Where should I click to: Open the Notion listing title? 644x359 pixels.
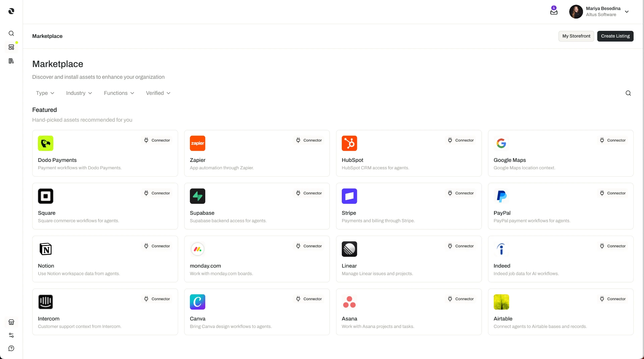coord(46,266)
